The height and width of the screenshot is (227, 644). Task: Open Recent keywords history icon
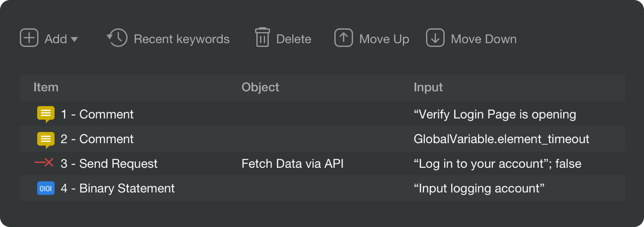click(117, 38)
